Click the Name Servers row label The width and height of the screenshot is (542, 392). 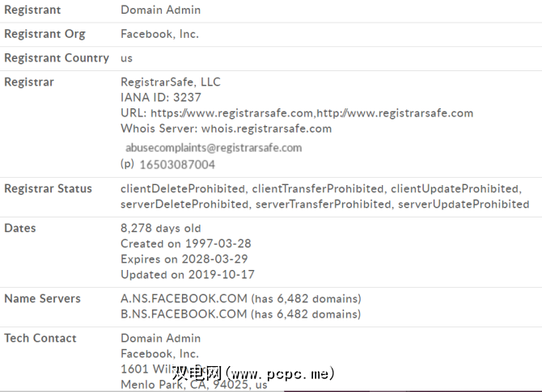[42, 298]
